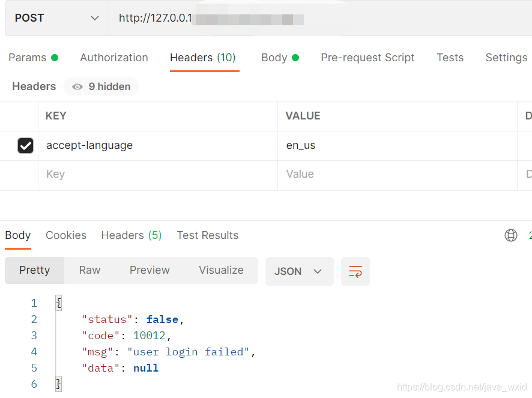Viewport: 532px width, 398px height.
Task: Select the Visualize response view
Action: click(x=221, y=270)
